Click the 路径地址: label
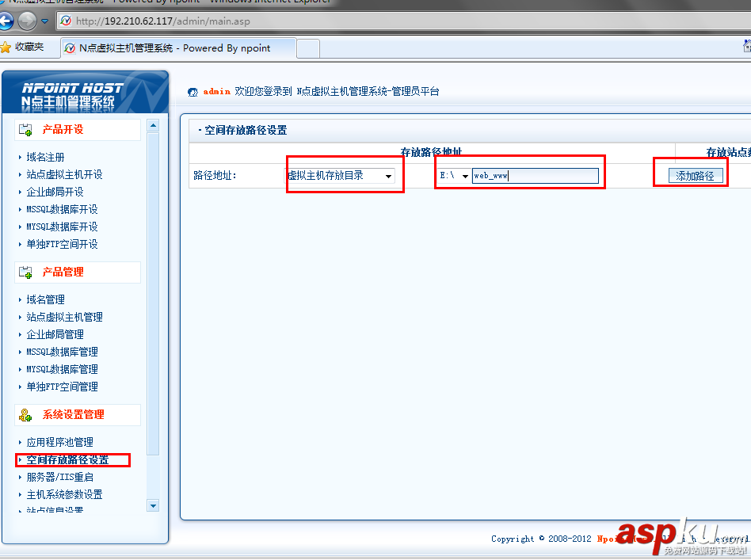The height and width of the screenshot is (560, 751). point(215,176)
